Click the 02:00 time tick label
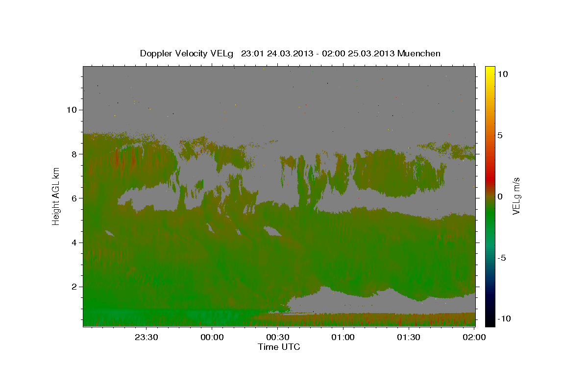Viewport: 588px width, 392px height. 473,337
